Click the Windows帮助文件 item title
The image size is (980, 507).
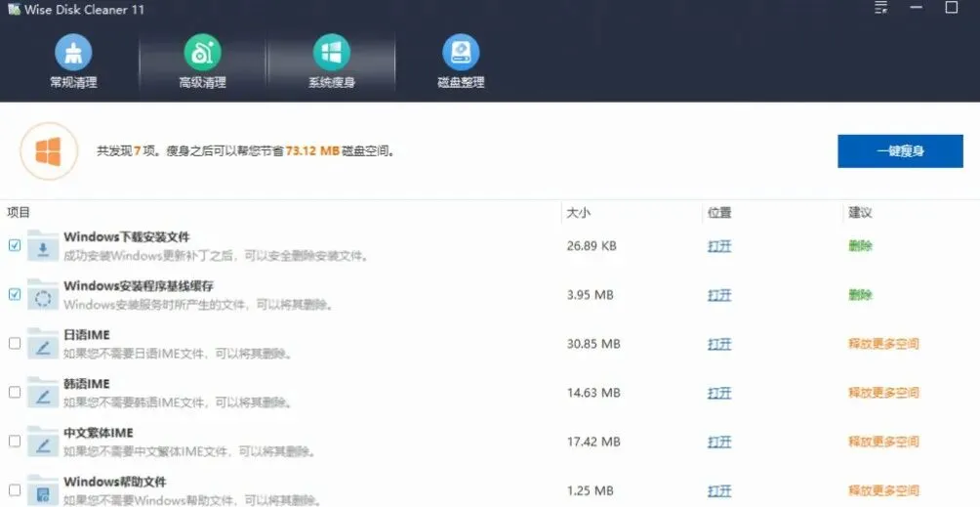tap(115, 482)
